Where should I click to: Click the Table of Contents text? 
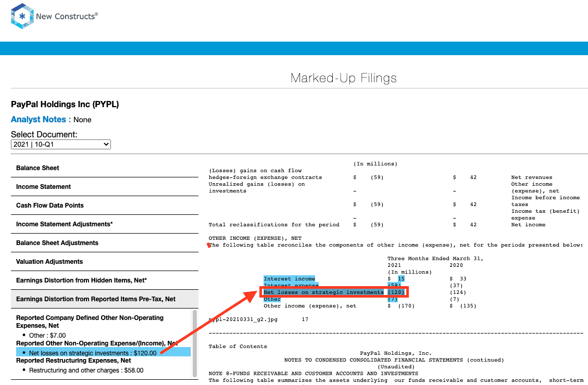(237, 346)
